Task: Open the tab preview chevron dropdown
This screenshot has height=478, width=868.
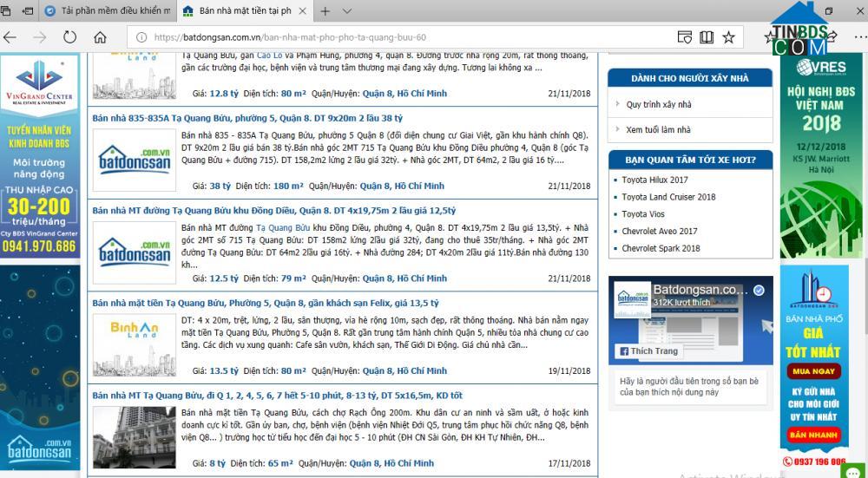Action: tap(346, 11)
